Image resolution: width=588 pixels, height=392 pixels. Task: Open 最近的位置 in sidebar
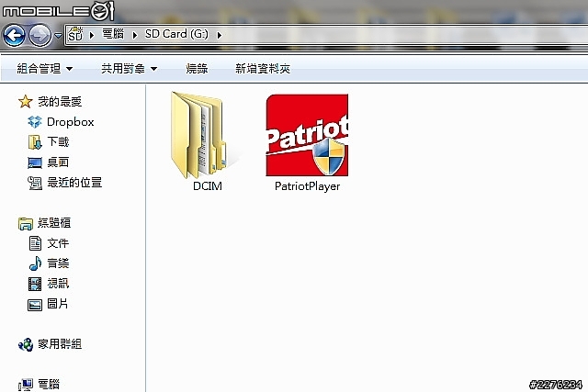[x=74, y=183]
